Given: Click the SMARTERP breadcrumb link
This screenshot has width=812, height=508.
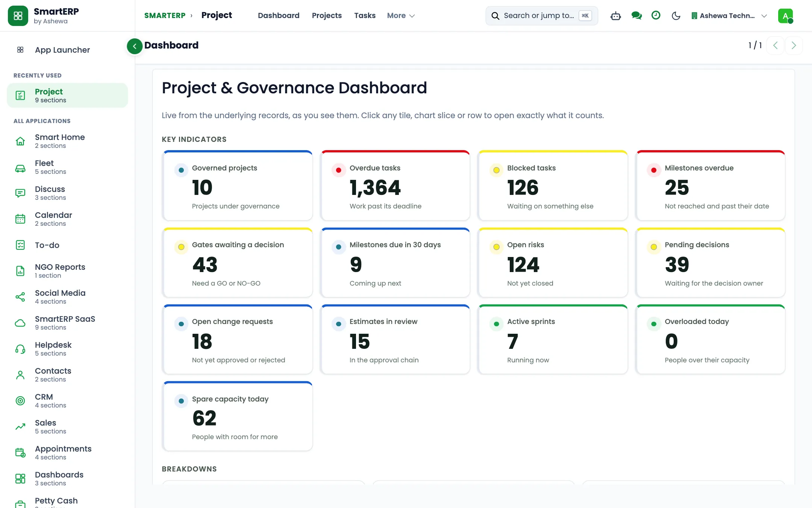Looking at the screenshot, I should 165,15.
